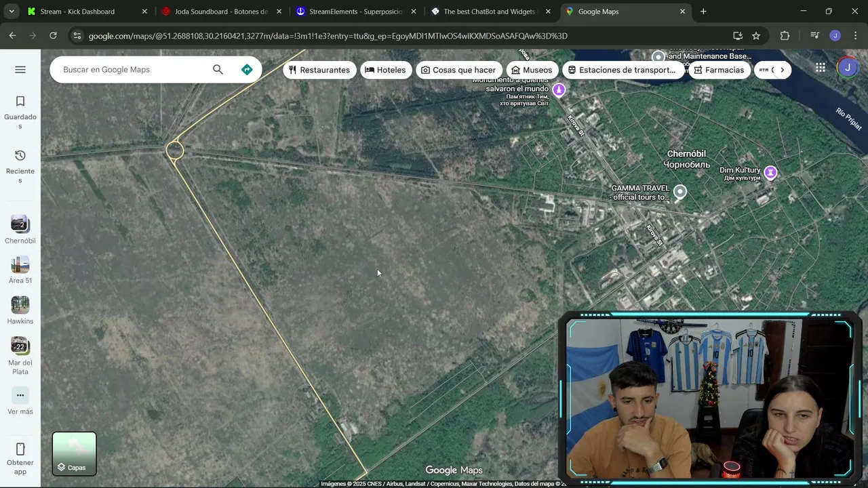Select the Hoteles category chip
This screenshot has width=868, height=488.
coord(385,70)
